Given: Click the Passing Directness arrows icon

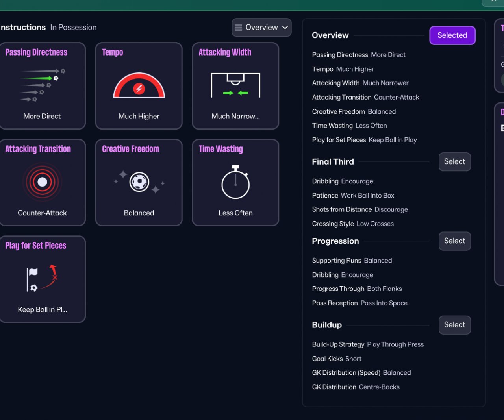Looking at the screenshot, I should click(43, 85).
